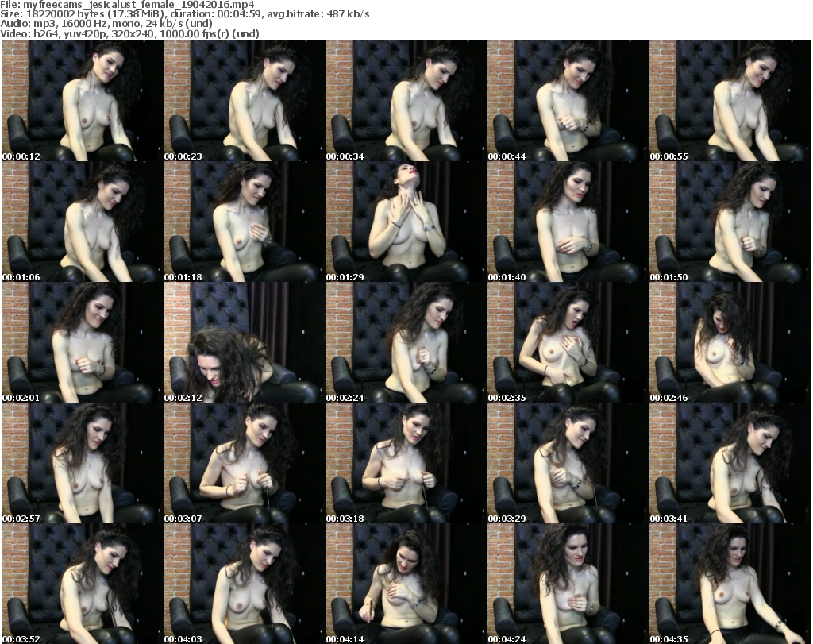Choose the frame thumbnail stamped 00:03:41

tap(730, 464)
